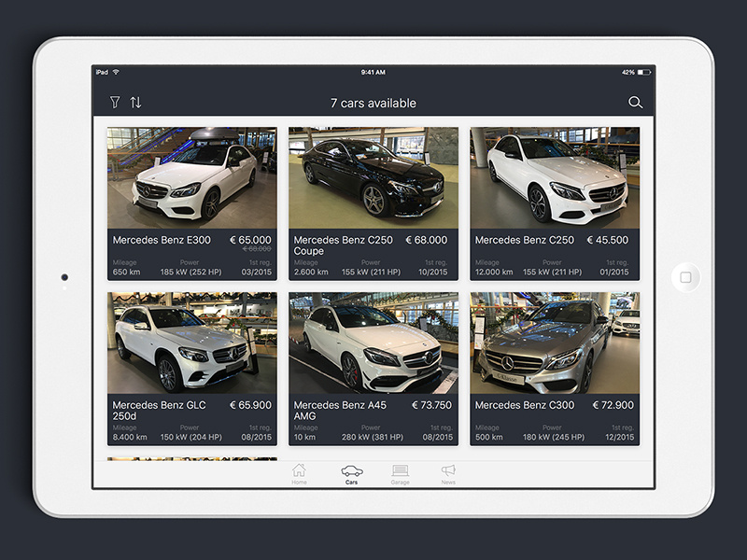Tap the struck-through € 68.000 old price
The height and width of the screenshot is (560, 747).
[257, 249]
